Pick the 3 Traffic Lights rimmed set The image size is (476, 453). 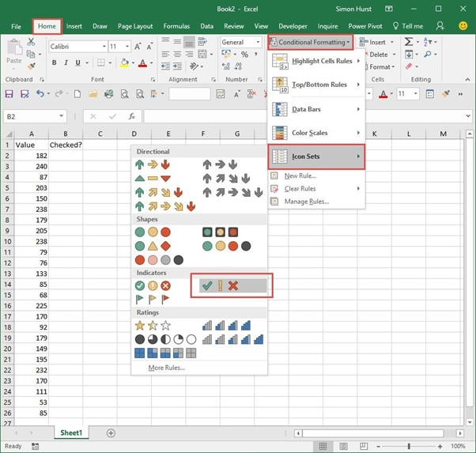pyautogui.click(x=219, y=232)
